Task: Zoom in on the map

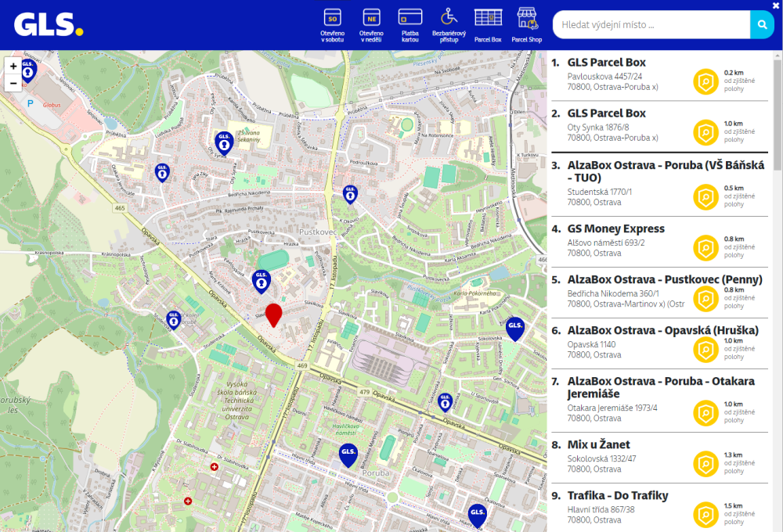Action: click(13, 66)
